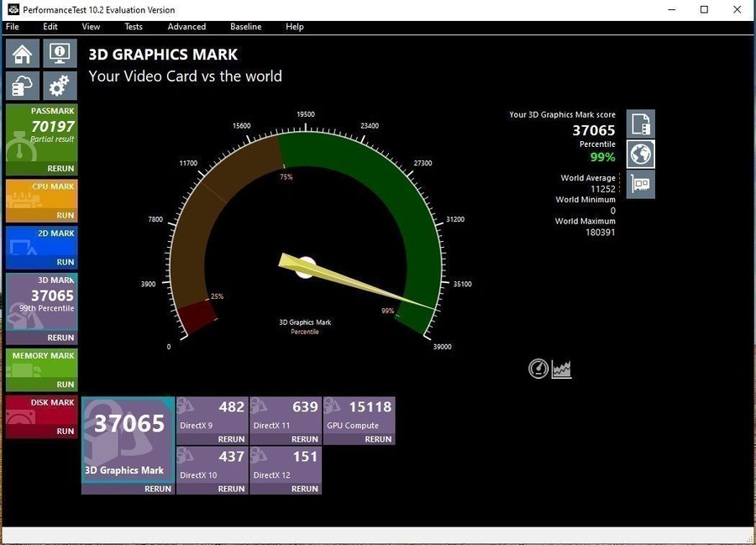The image size is (756, 545).
Task: Rerun the DirectX 9 test
Action: (231, 439)
